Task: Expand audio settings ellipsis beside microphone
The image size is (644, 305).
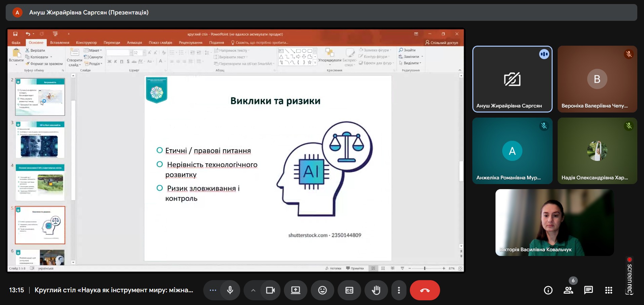Action: coord(213,290)
